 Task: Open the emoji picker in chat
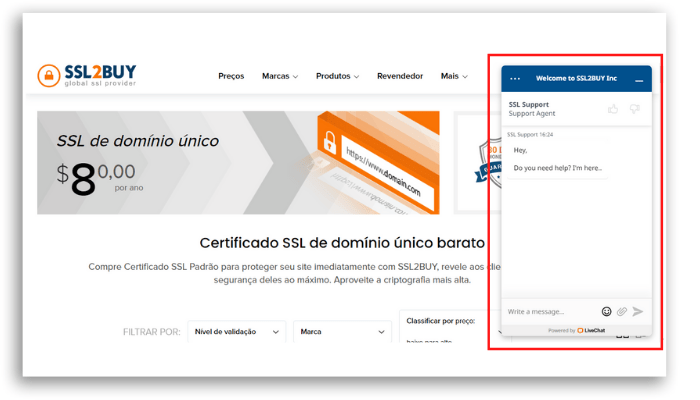pyautogui.click(x=606, y=312)
